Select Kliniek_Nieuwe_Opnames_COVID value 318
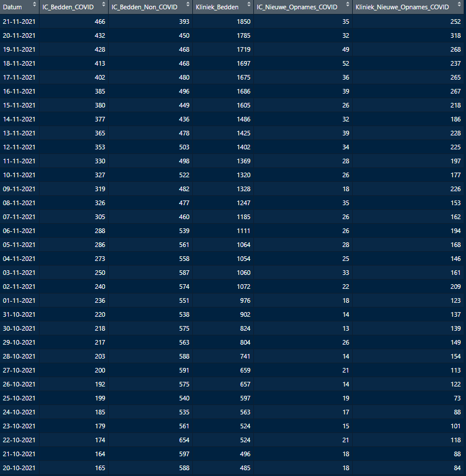466x476 pixels. click(456, 35)
